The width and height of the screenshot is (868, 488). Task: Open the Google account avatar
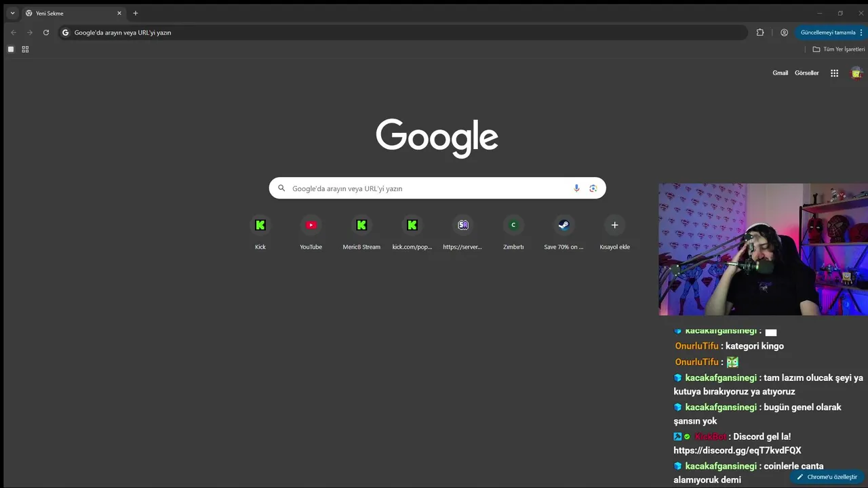857,73
